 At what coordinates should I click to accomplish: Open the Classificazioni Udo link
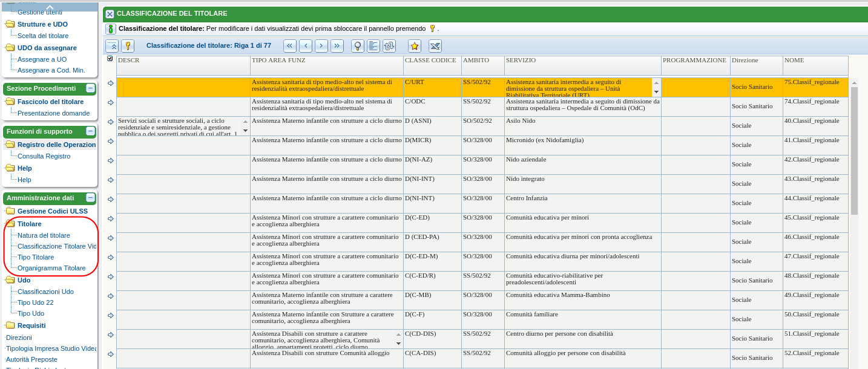pyautogui.click(x=45, y=292)
